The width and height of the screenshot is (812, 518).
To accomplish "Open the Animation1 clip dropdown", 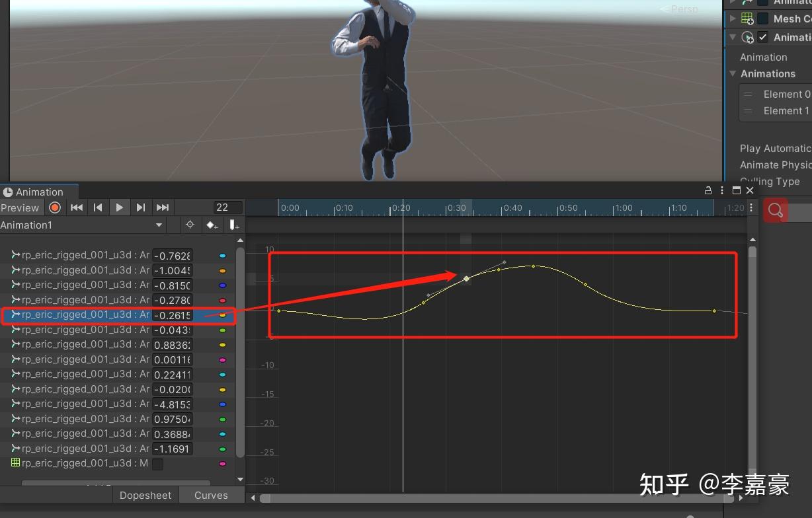I will [x=158, y=225].
